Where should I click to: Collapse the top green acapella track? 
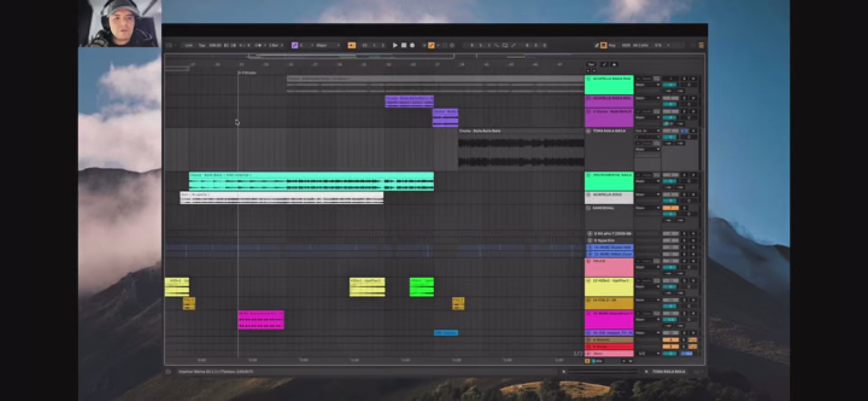pos(588,79)
